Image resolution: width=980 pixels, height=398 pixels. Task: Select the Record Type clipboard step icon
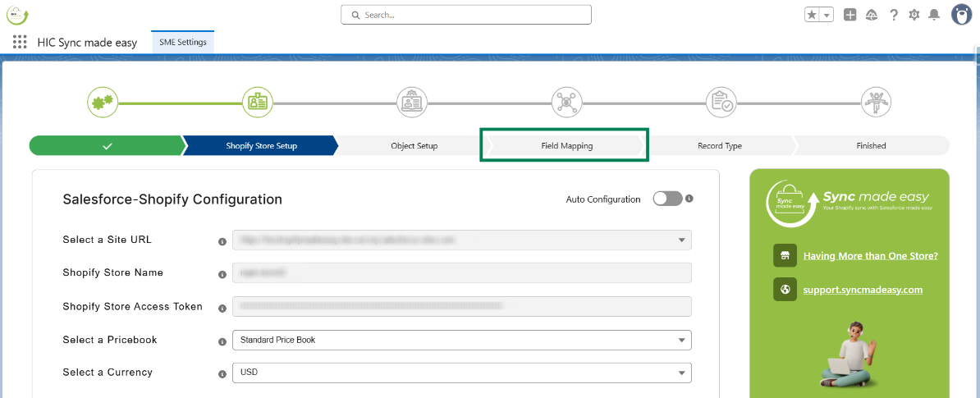click(x=722, y=103)
